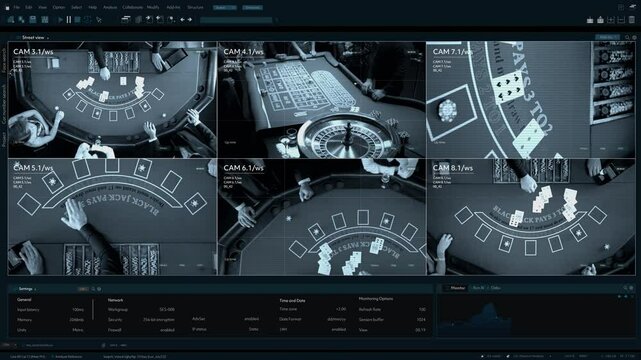This screenshot has width=641, height=360.
Task: Switch to the tab right of Monitor
Action: [x=478, y=288]
